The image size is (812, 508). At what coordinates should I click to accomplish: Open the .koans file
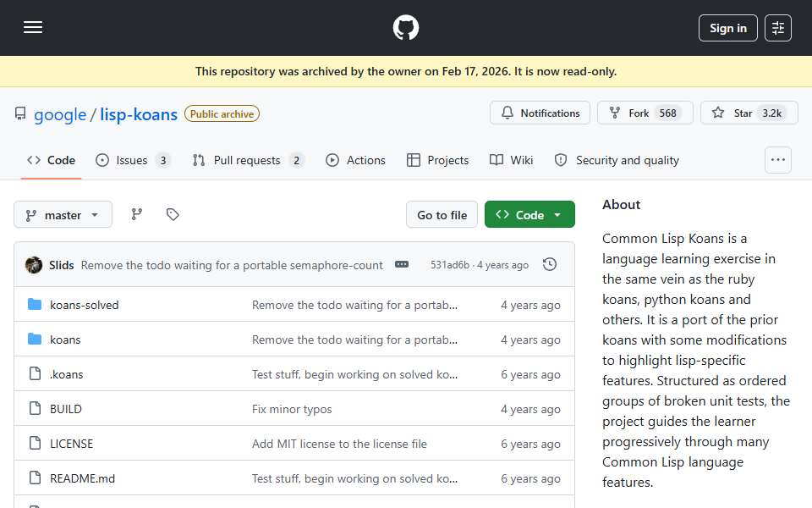point(66,374)
